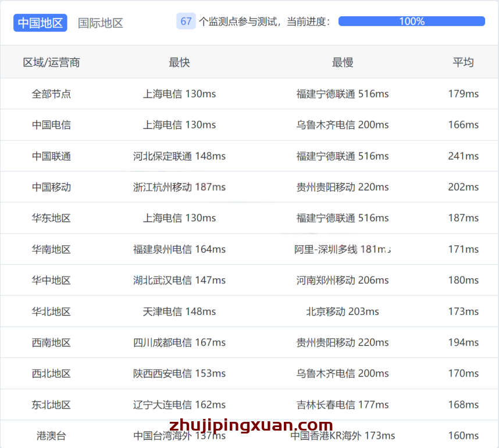Select the 全部节点 row label
This screenshot has height=448, width=499.
(51, 94)
